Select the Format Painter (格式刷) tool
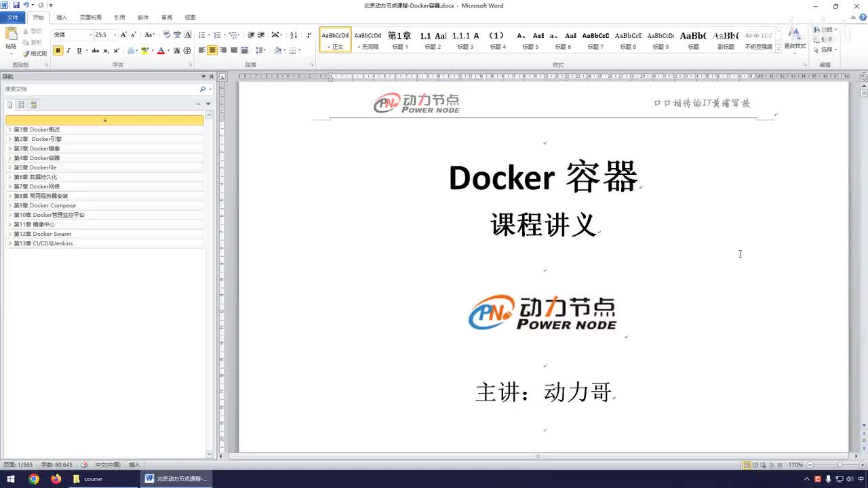868x488 pixels. pos(34,54)
